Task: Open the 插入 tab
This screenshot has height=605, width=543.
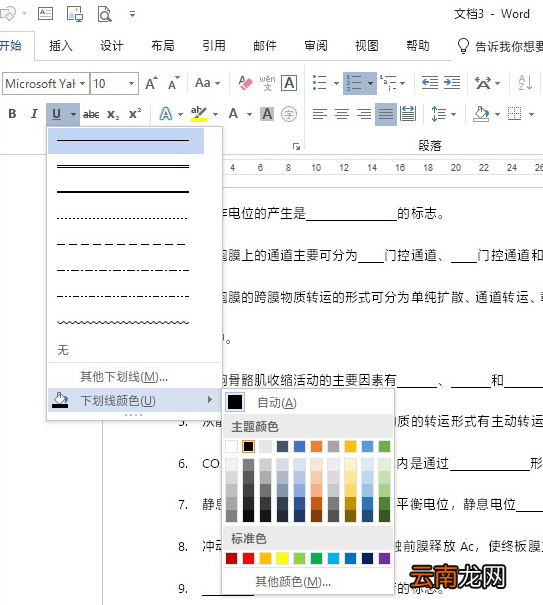Action: coord(61,46)
